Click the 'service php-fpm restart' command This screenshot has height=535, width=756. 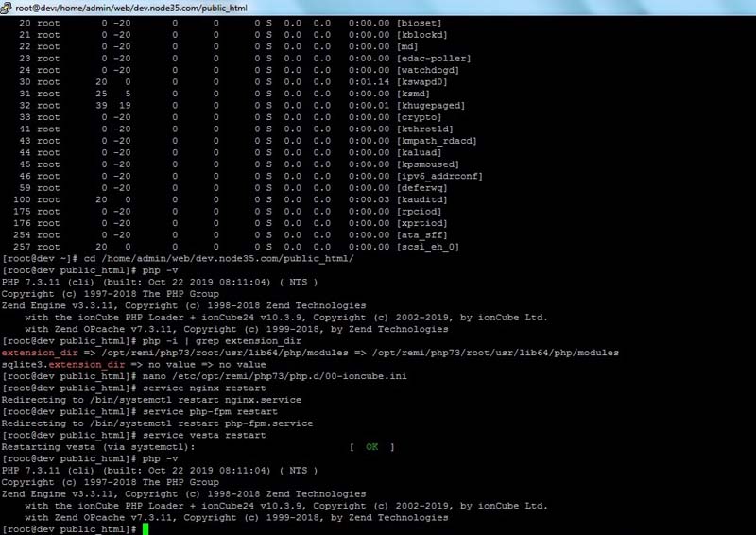click(x=210, y=411)
